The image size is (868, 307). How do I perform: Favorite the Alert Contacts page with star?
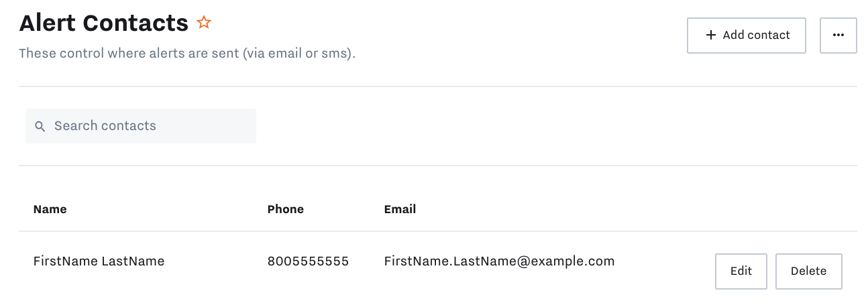204,23
